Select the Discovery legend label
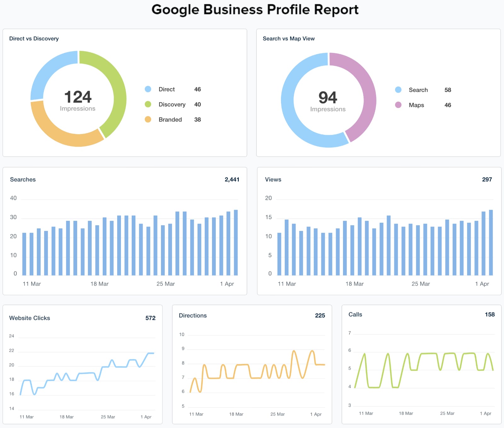 point(172,104)
